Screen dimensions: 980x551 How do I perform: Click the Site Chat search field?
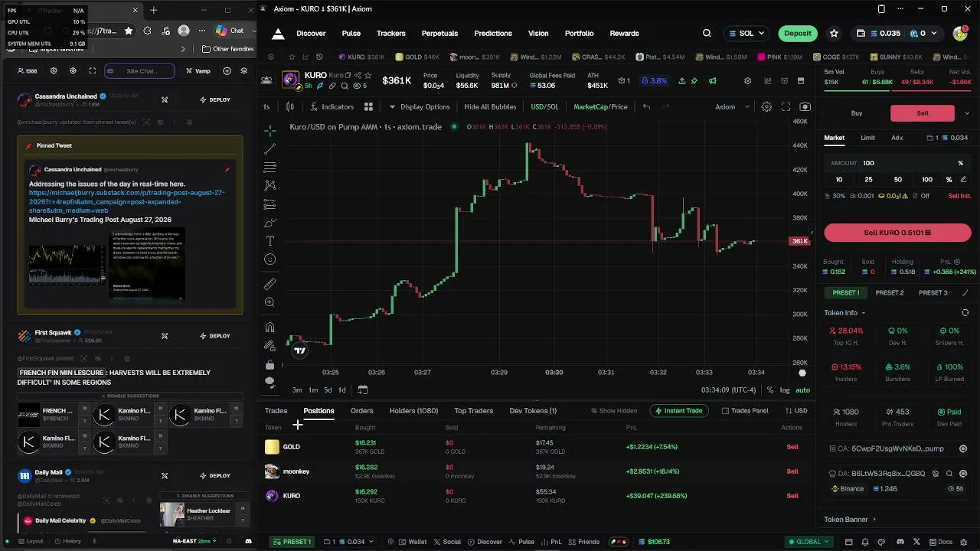click(139, 71)
